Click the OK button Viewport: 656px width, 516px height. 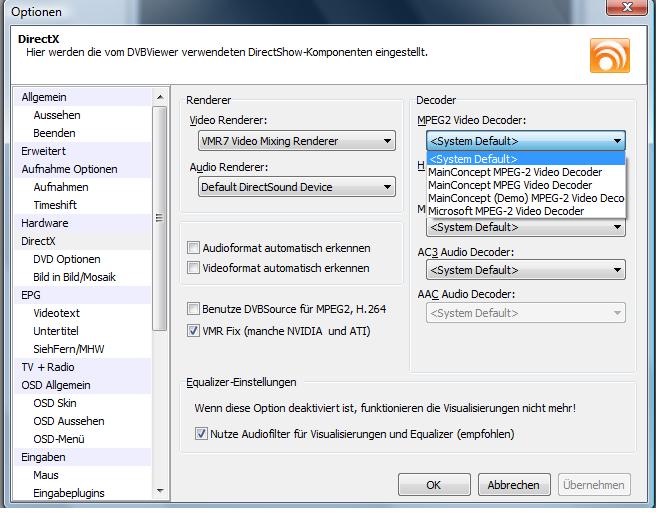pyautogui.click(x=433, y=485)
